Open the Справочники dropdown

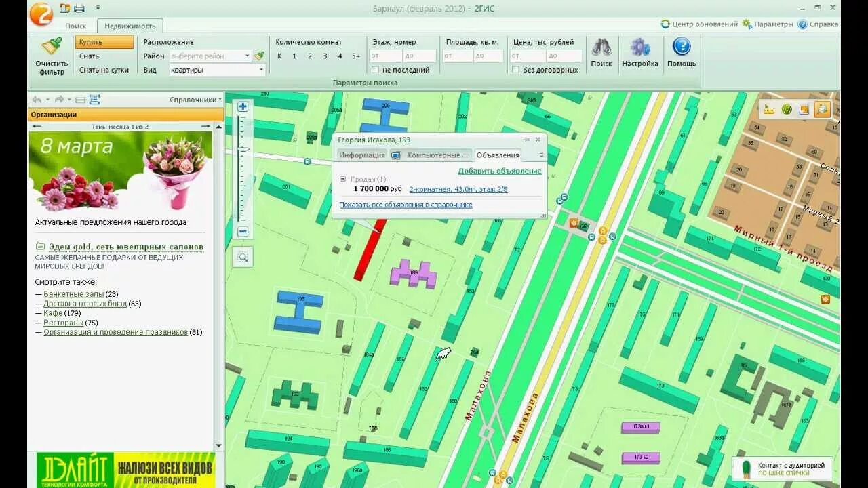[x=195, y=100]
